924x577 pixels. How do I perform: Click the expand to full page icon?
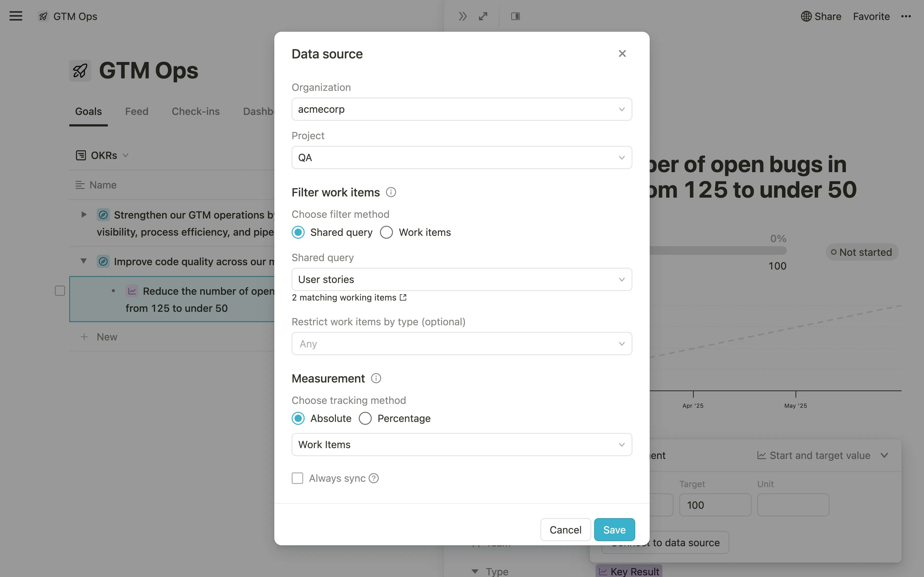(483, 16)
